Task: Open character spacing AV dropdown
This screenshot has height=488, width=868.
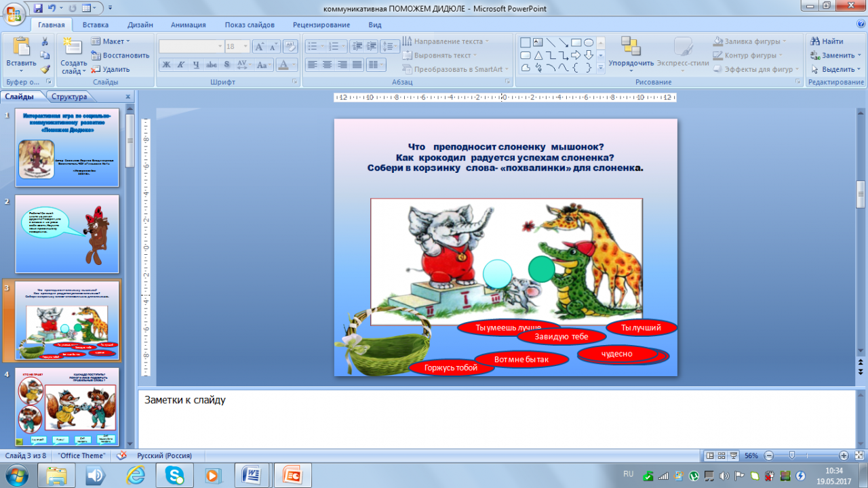Action: tap(245, 65)
